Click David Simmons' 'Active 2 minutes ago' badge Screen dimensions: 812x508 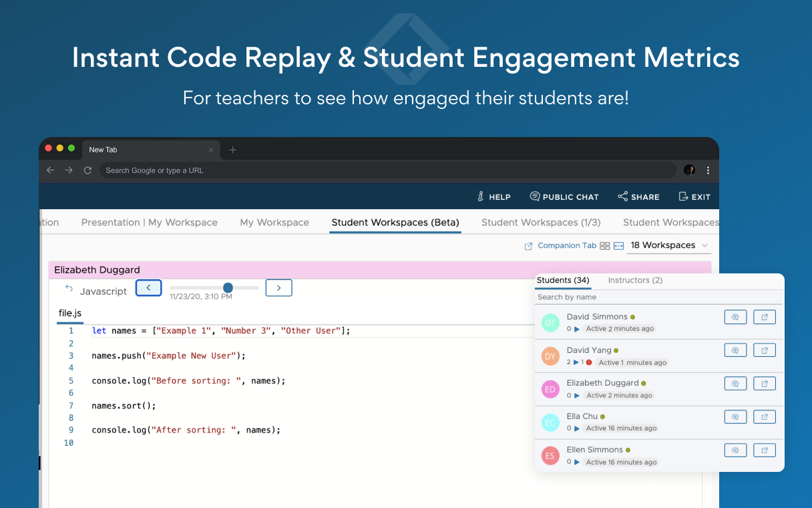(620, 329)
